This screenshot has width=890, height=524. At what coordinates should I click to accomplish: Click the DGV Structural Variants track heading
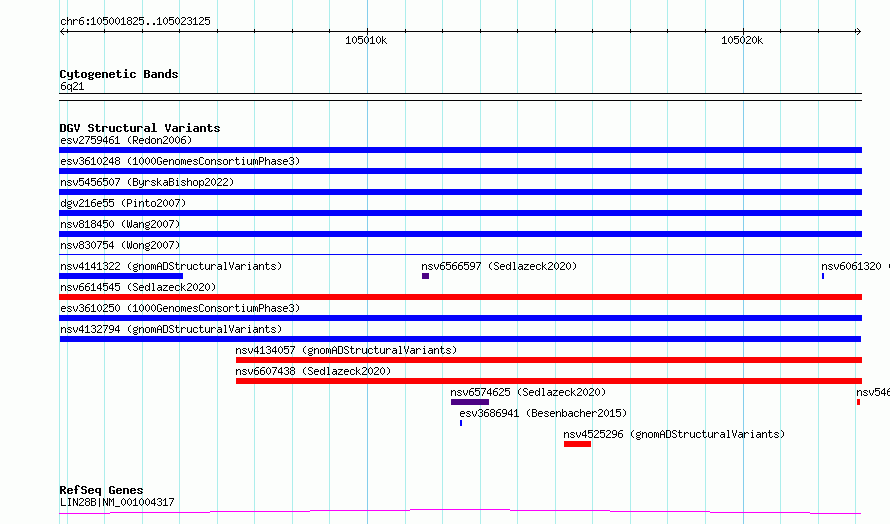click(x=140, y=128)
